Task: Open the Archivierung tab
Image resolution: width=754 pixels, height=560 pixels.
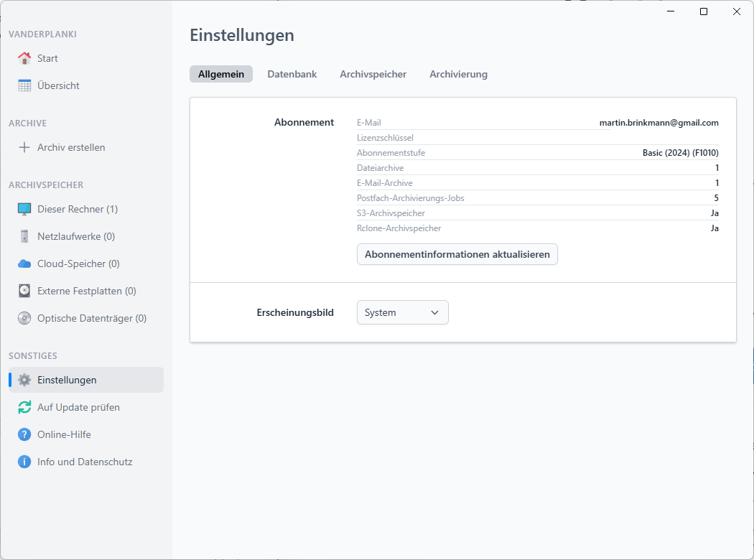Action: click(458, 73)
